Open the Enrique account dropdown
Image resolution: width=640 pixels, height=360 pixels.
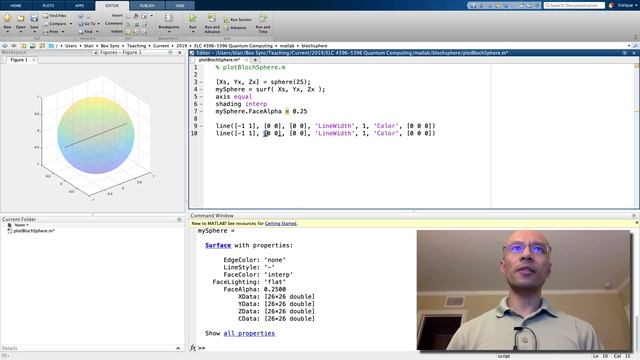627,5
